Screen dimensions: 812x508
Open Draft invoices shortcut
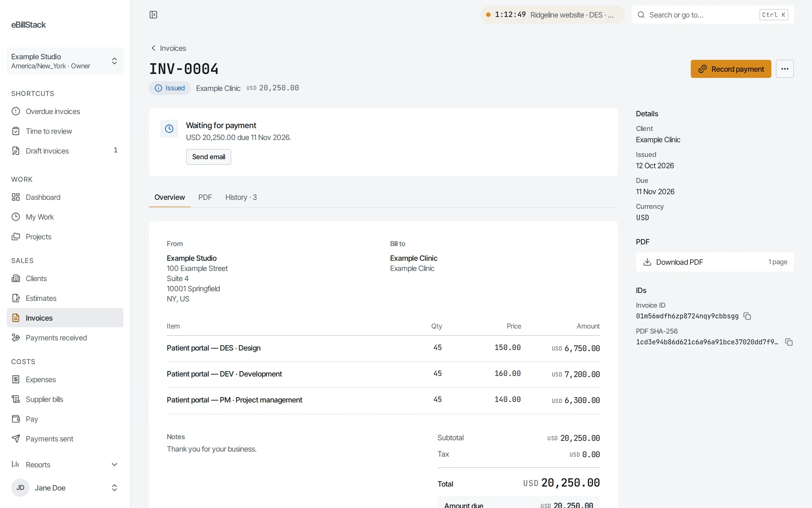(x=65, y=151)
